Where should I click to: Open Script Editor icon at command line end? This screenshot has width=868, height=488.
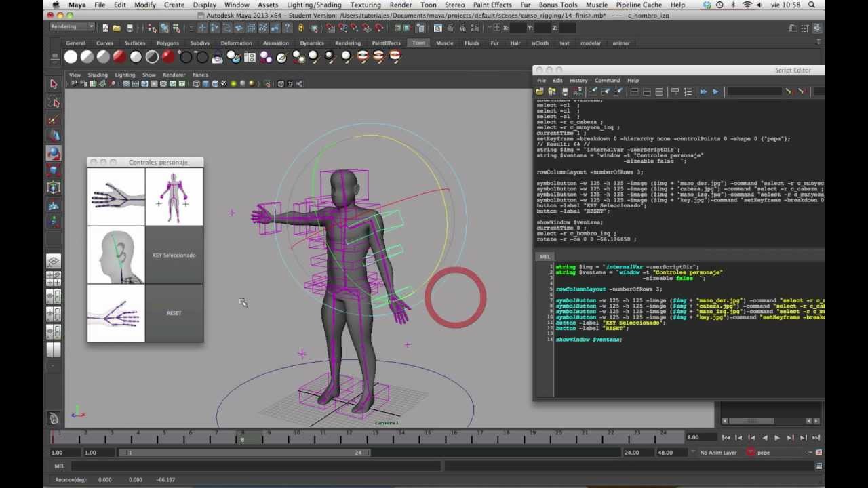[x=818, y=466]
